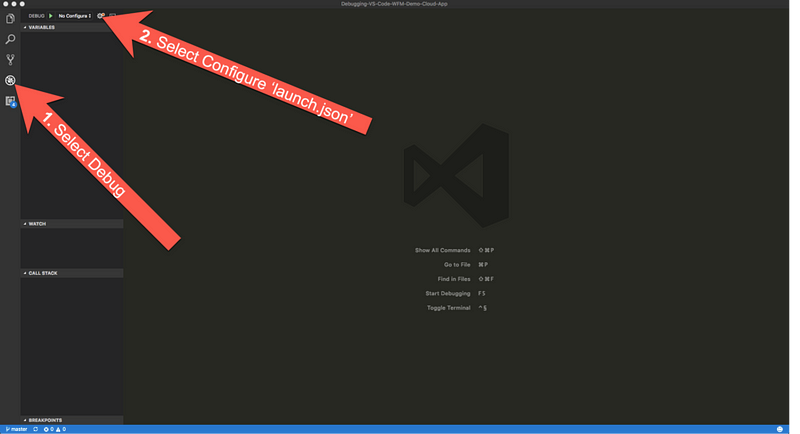The height and width of the screenshot is (434, 800).
Task: Show the errors count in status bar
Action: tap(48, 429)
